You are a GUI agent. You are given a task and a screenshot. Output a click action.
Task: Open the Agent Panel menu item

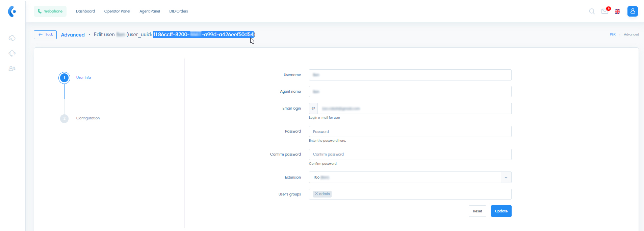[150, 11]
